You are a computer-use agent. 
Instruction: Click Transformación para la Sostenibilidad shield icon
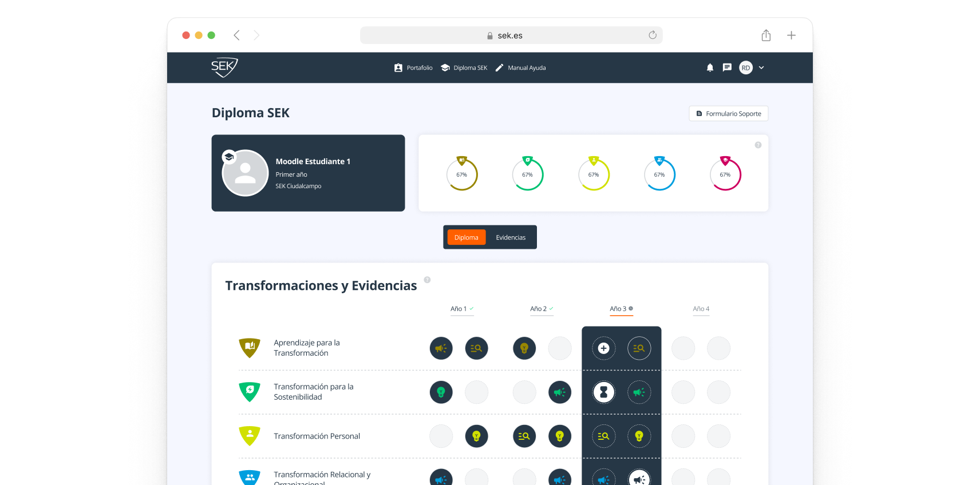tap(250, 392)
